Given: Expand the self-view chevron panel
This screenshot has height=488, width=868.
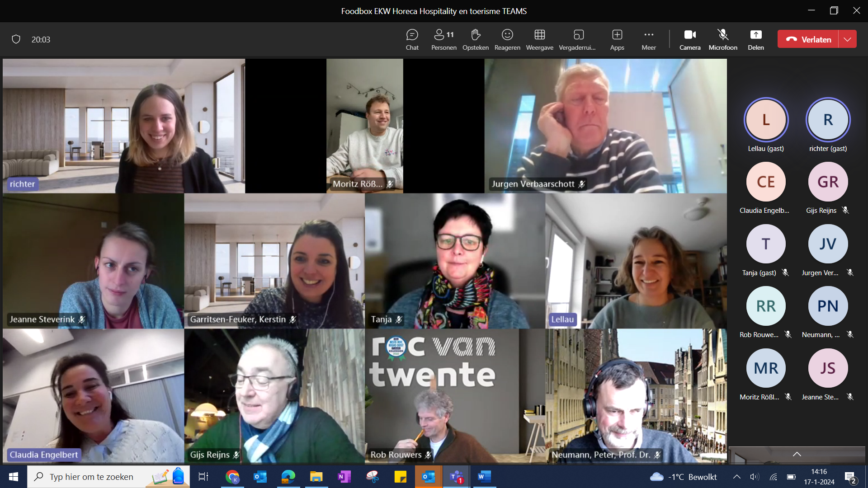Looking at the screenshot, I should pos(797,454).
